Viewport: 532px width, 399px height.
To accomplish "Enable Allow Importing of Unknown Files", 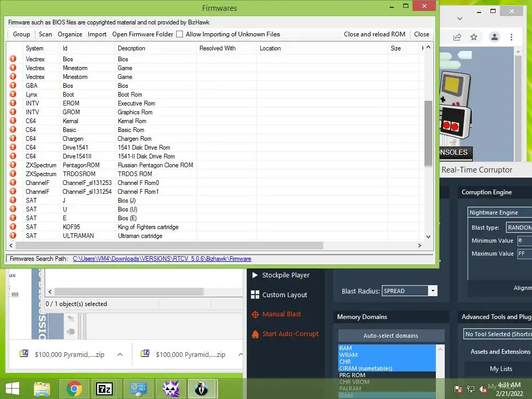I will tap(180, 34).
